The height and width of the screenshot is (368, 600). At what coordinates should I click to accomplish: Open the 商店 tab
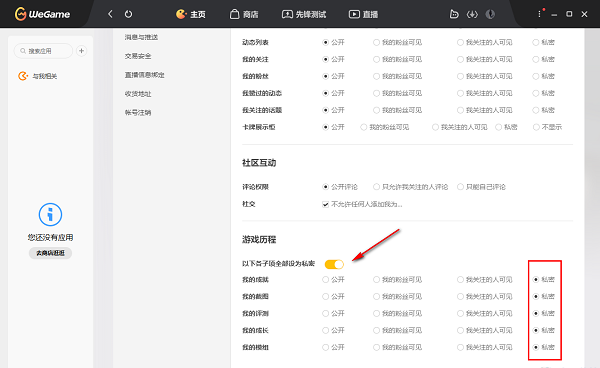tap(244, 14)
